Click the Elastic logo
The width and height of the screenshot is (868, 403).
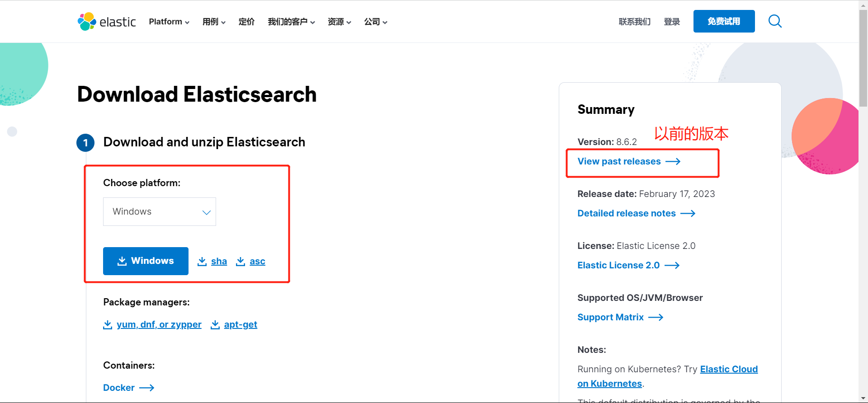pyautogui.click(x=107, y=22)
